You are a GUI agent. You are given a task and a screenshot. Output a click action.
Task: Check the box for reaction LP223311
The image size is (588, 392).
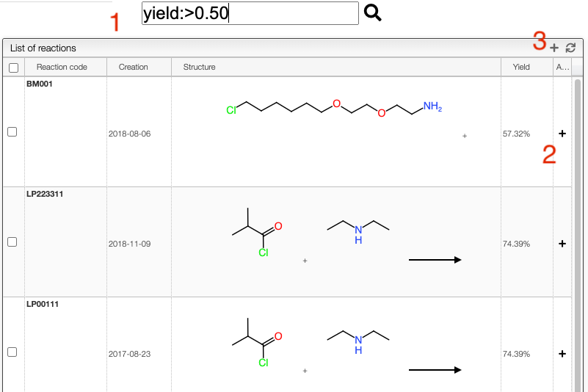pos(12,242)
